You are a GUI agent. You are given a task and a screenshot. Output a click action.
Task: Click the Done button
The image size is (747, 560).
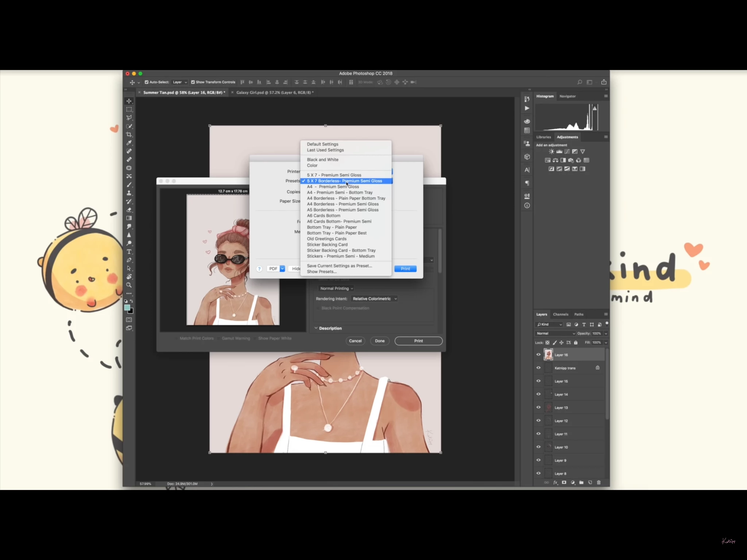pos(379,341)
